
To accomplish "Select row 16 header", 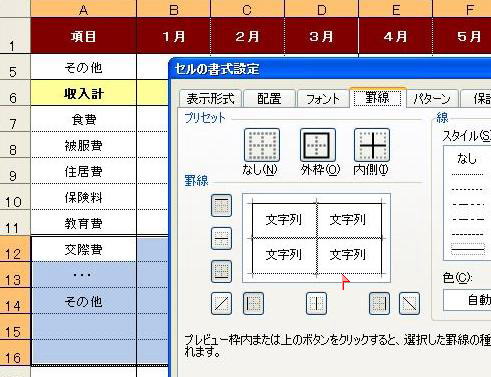I will point(15,353).
